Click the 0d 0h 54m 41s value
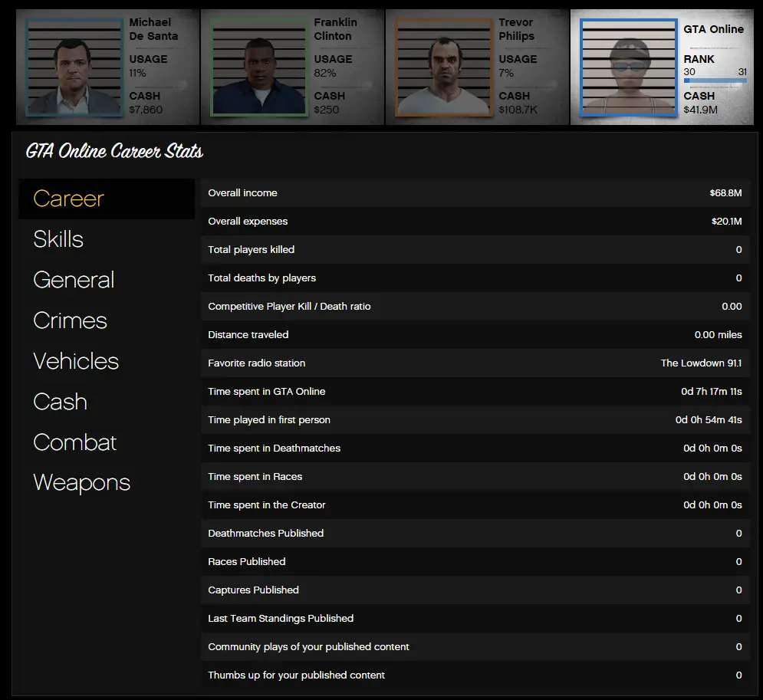Viewport: 763px width, 700px height. [x=709, y=420]
